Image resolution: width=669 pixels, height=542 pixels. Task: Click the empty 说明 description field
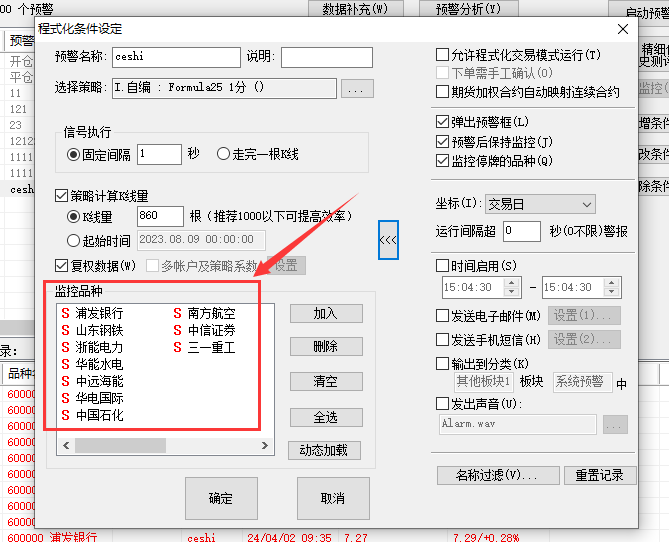326,57
